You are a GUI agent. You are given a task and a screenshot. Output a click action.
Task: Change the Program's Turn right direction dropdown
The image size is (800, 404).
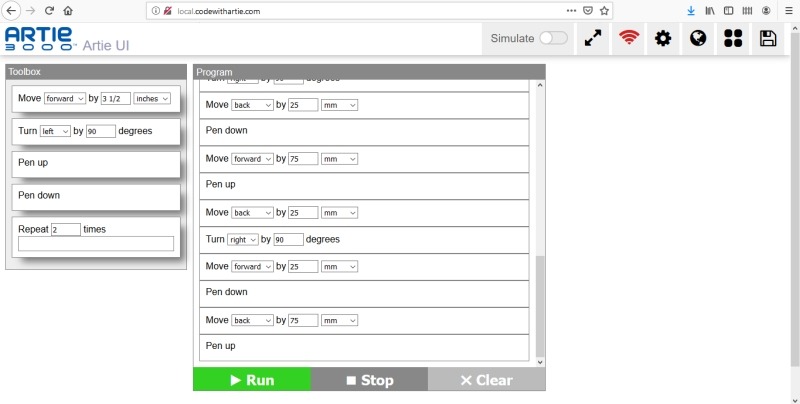243,240
